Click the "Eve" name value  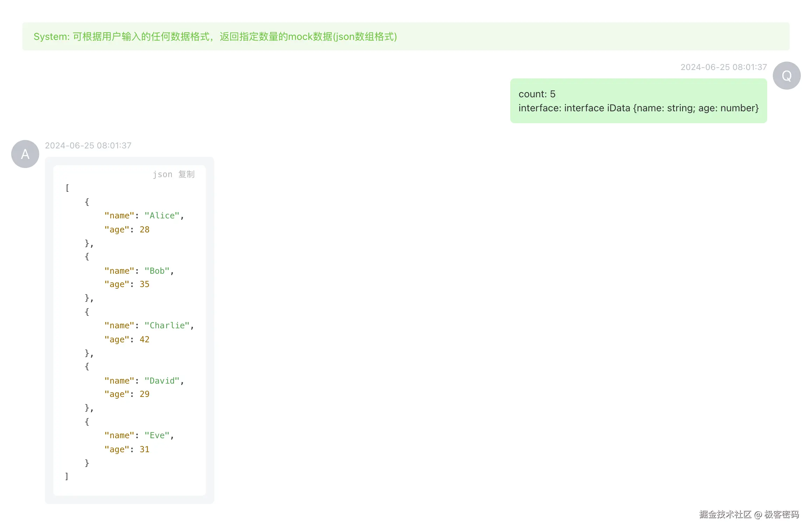coord(157,435)
